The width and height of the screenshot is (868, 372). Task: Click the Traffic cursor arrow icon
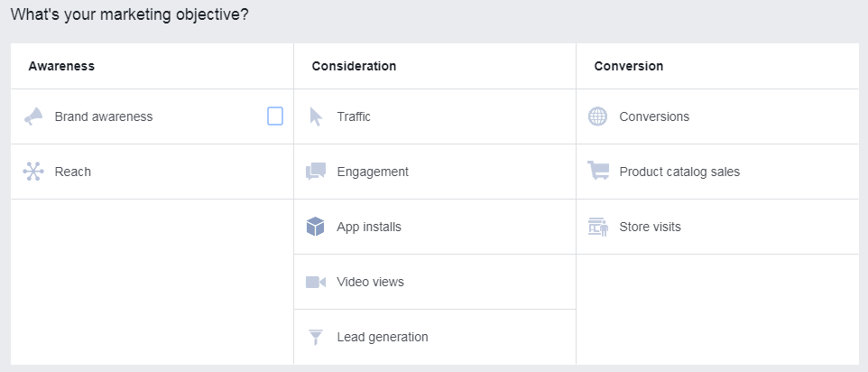(x=316, y=116)
